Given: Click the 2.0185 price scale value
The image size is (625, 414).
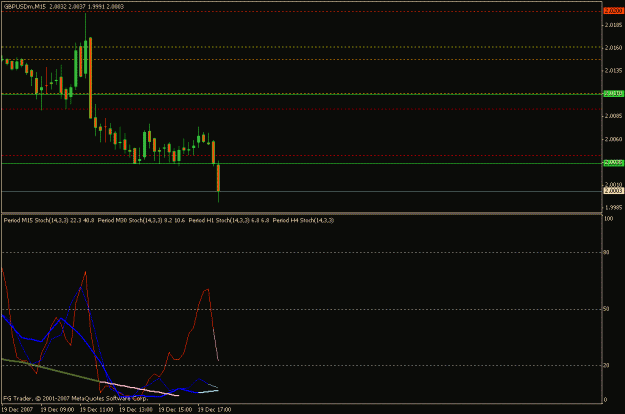Looking at the screenshot, I should [x=613, y=25].
